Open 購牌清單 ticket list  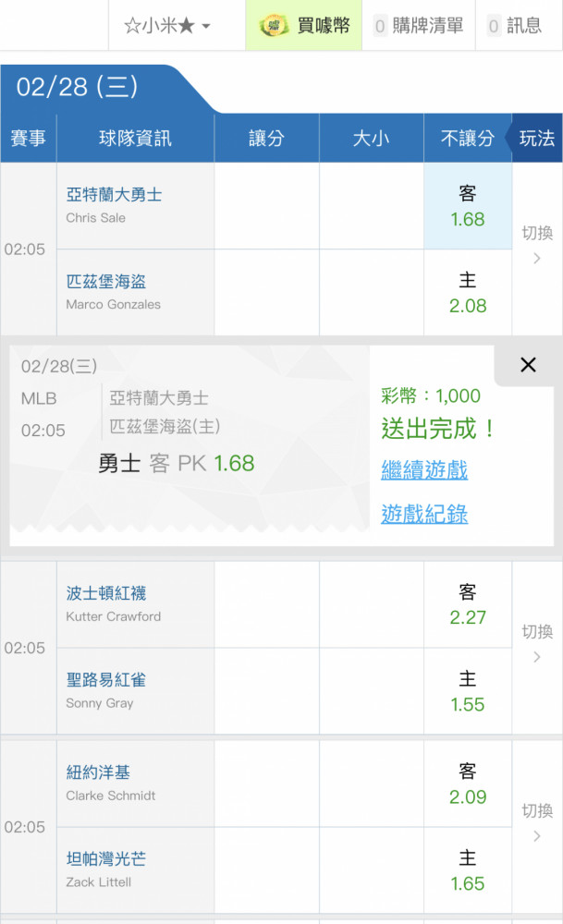419,25
